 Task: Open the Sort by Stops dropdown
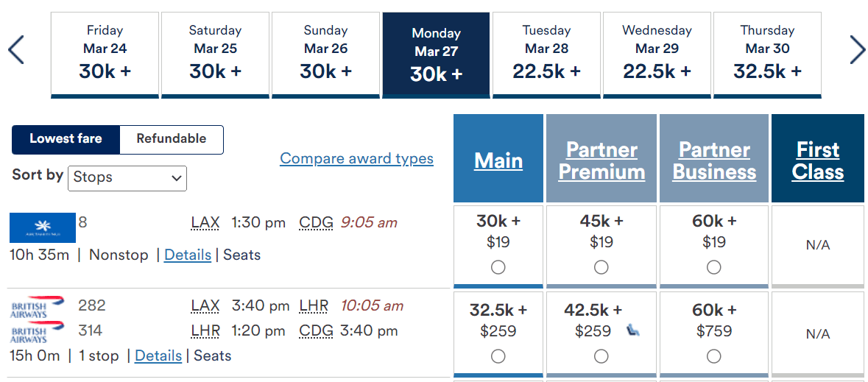(127, 178)
